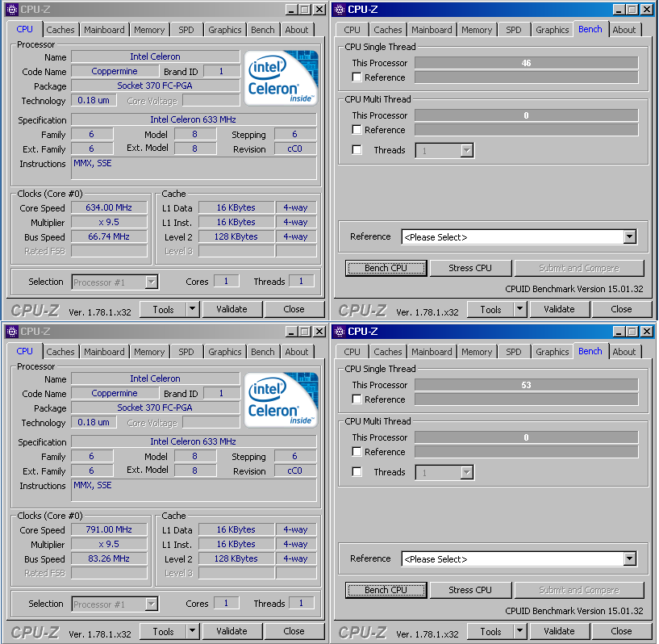Click the Multiplier x 9.5 field in 634 MHz window
This screenshot has height=644, width=659.
pos(109,223)
